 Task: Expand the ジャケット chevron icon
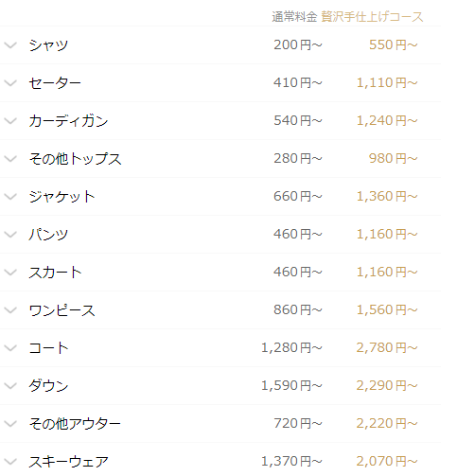point(10,197)
